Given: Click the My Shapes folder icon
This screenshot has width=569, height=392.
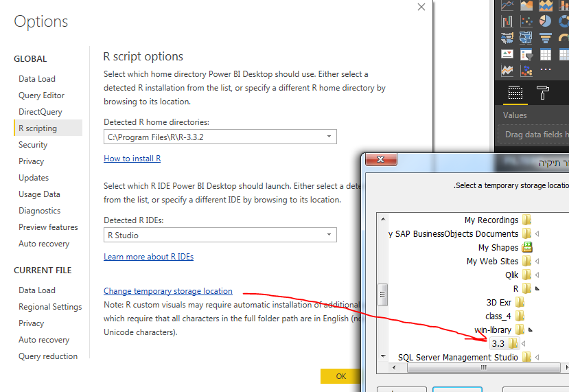Looking at the screenshot, I should tap(527, 248).
